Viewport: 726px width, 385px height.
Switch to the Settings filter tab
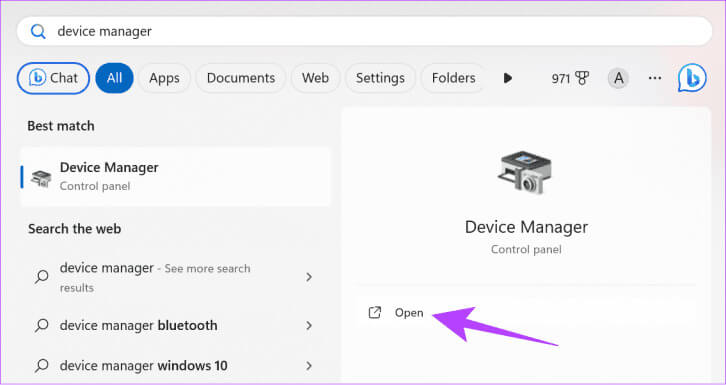click(380, 78)
